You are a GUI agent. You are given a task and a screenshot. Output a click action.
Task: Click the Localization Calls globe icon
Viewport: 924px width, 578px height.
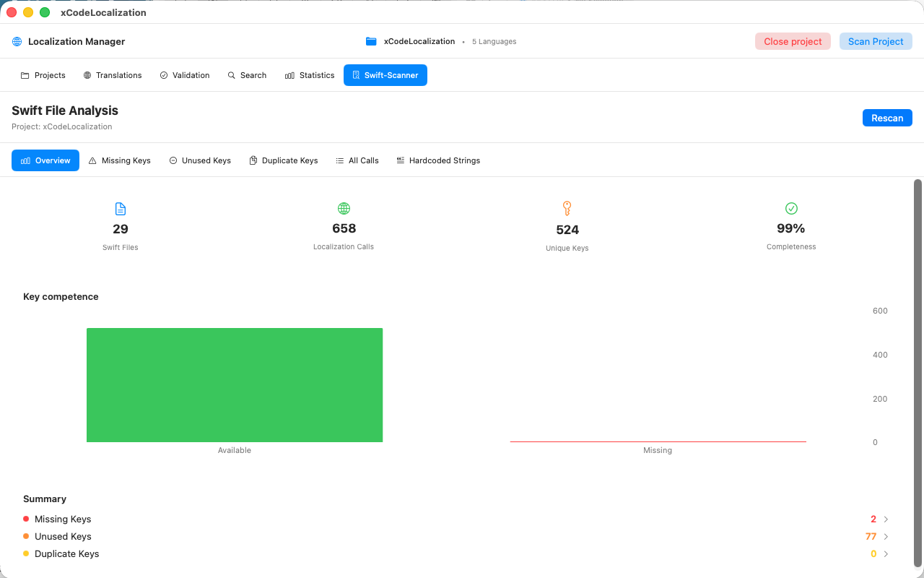click(344, 208)
